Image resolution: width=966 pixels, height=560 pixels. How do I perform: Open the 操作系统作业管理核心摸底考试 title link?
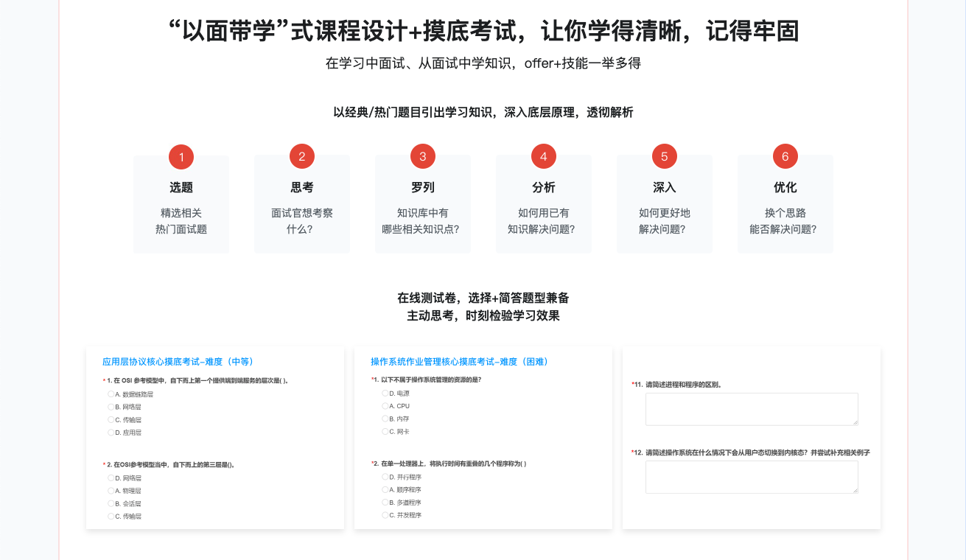coord(459,362)
